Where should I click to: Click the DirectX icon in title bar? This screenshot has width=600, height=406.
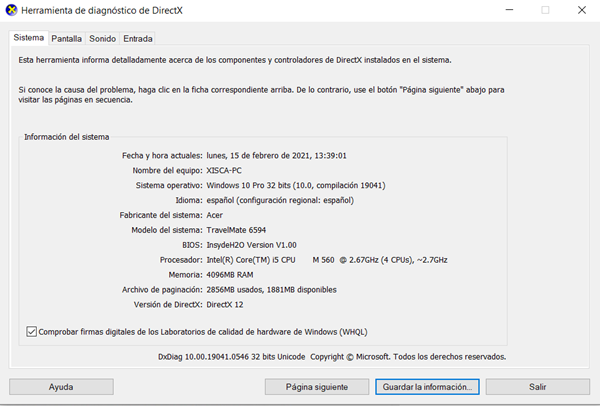coord(11,10)
